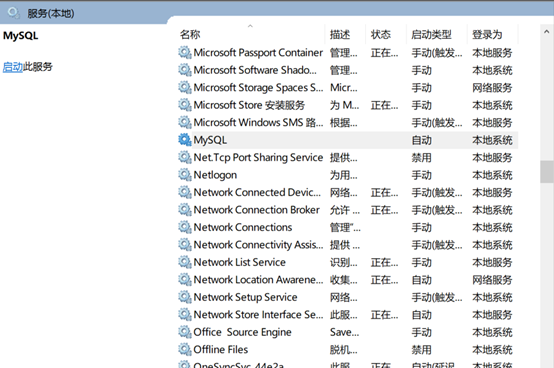Select Office Source Engine service
Screen dimensions: 554x368
point(242,332)
